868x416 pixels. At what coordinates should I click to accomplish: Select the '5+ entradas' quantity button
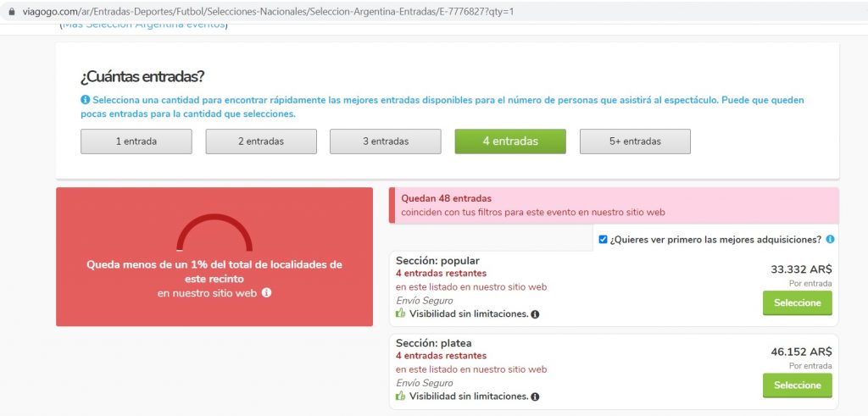click(x=634, y=141)
